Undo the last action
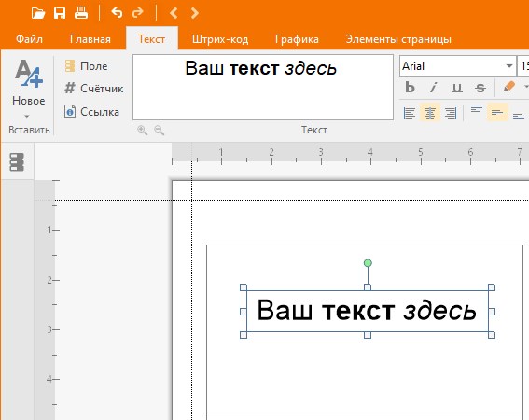Viewport: 529px width, 420px height. (x=117, y=13)
